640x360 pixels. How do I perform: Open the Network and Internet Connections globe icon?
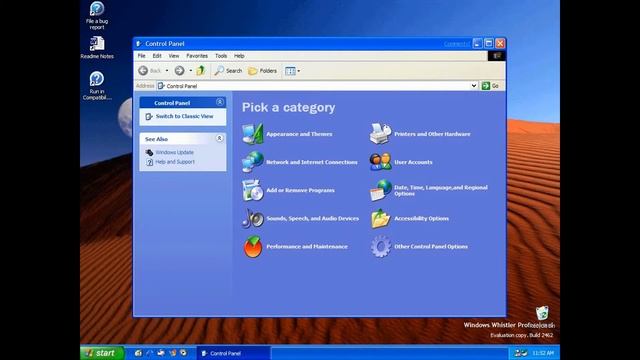(x=253, y=162)
